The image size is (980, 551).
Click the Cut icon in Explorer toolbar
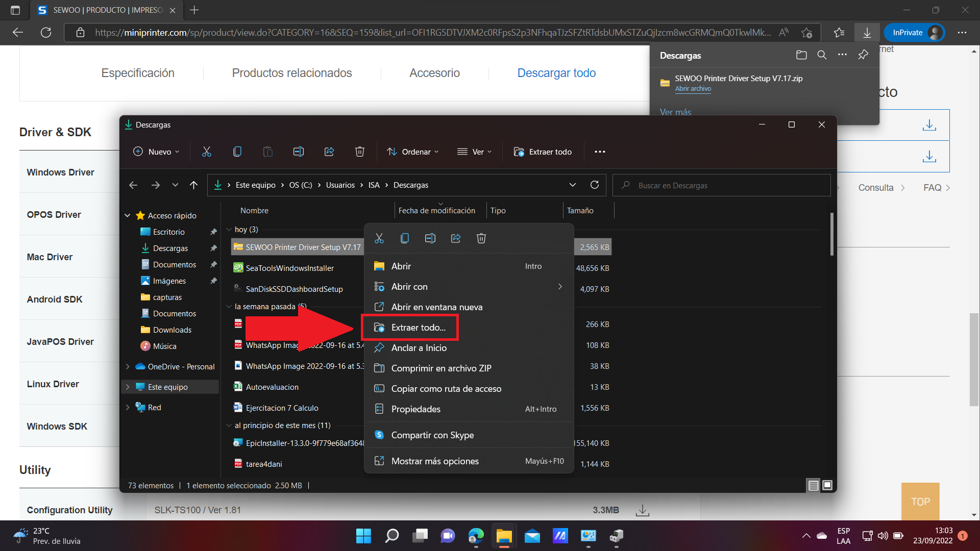pyautogui.click(x=207, y=152)
